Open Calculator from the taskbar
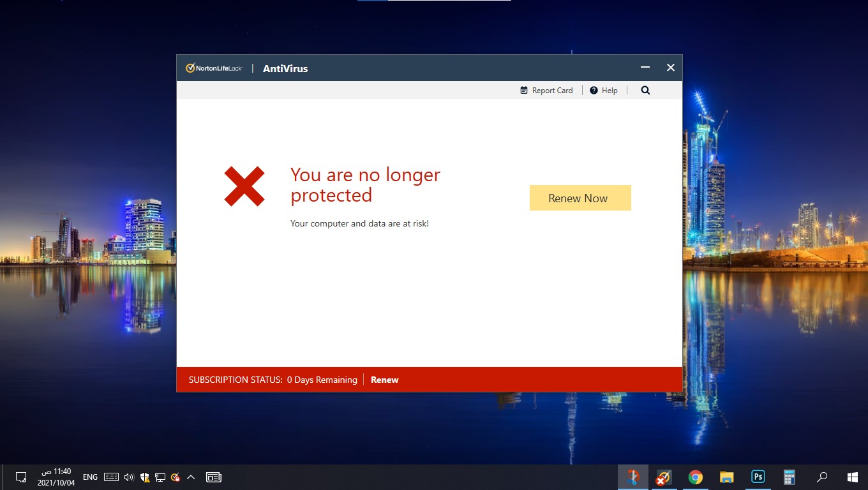This screenshot has height=490, width=868. pyautogui.click(x=789, y=477)
